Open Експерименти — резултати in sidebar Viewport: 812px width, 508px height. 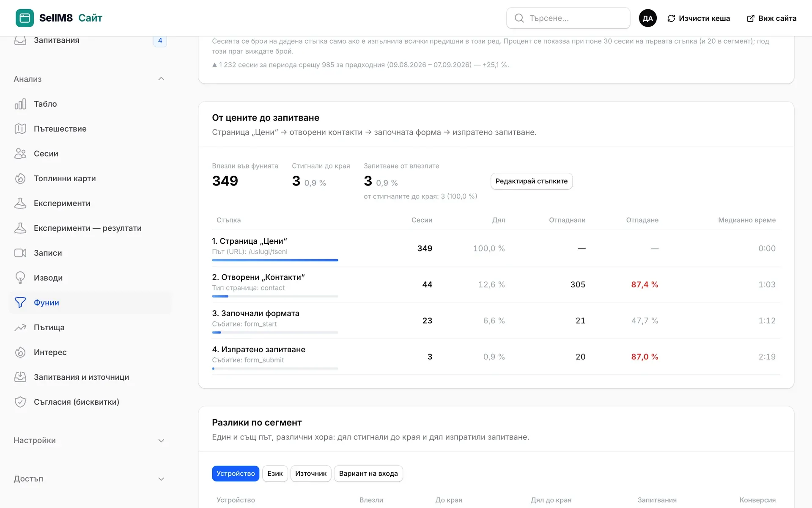tap(90, 228)
